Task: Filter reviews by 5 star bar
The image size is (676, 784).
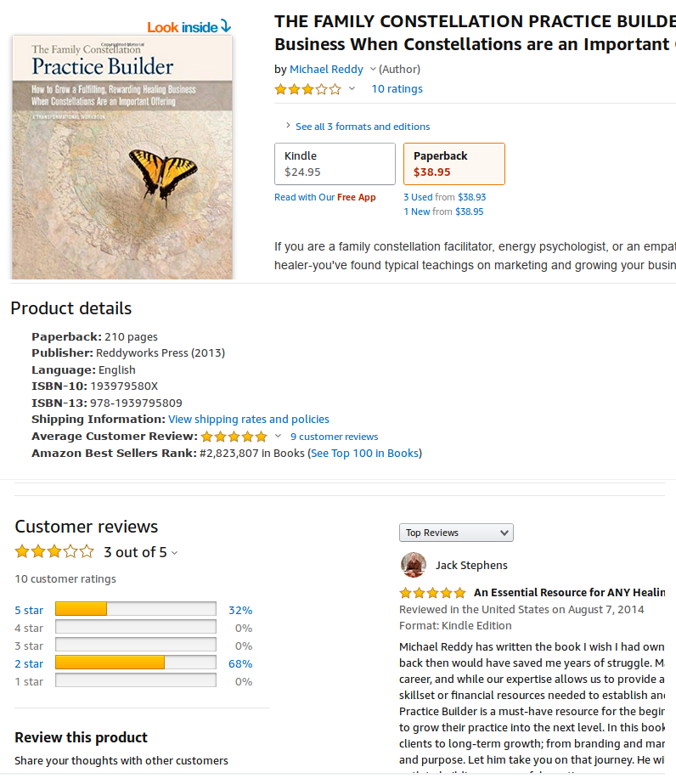Action: point(135,610)
